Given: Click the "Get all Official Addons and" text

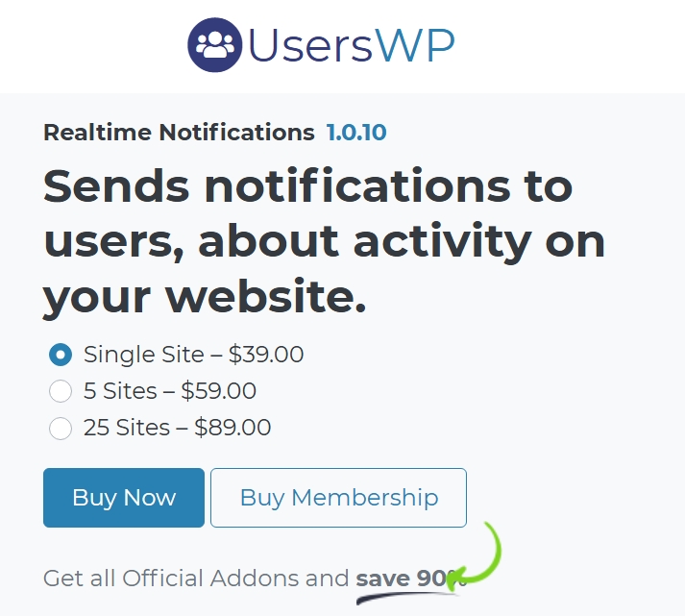Looking at the screenshot, I should pyautogui.click(x=196, y=579).
